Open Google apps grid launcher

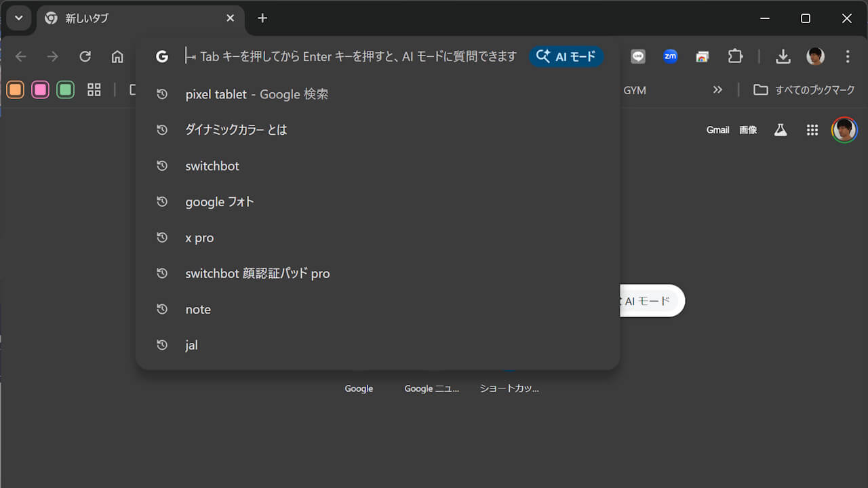(x=812, y=130)
